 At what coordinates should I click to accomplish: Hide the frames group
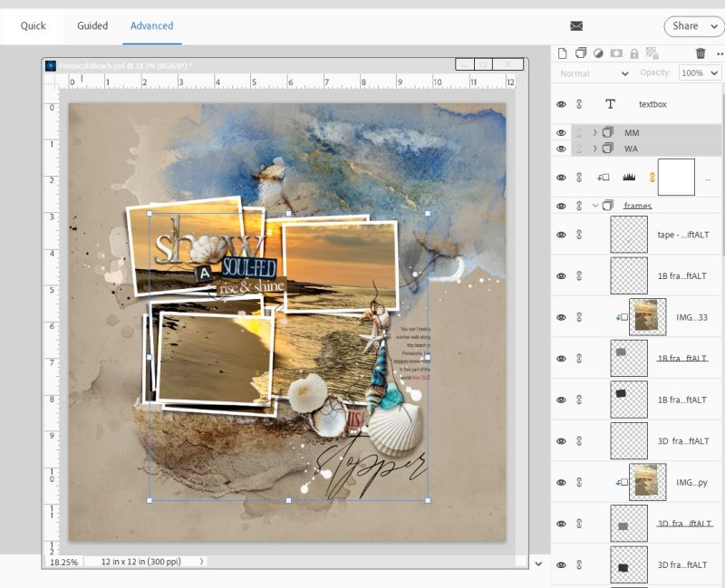561,207
